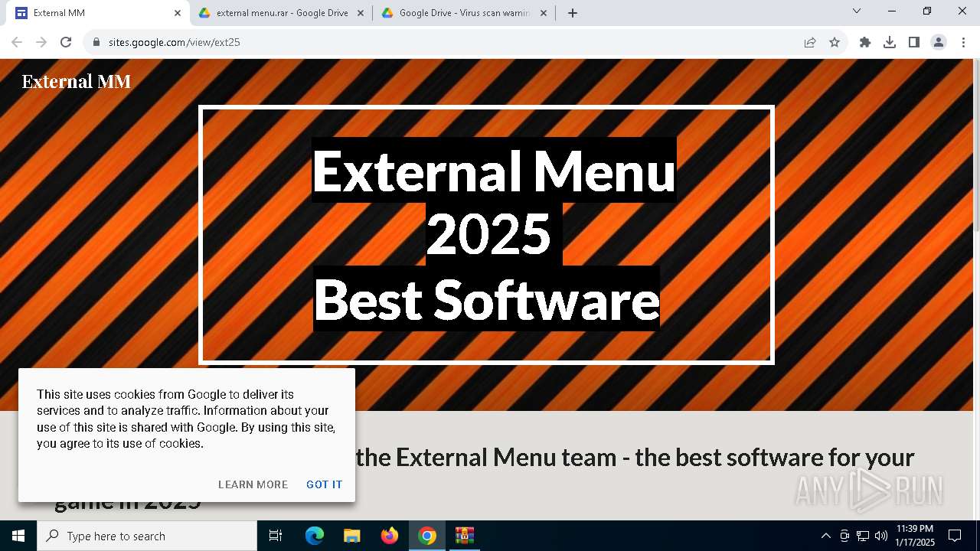Open File Explorer from taskbar
980x551 pixels.
coord(351,536)
